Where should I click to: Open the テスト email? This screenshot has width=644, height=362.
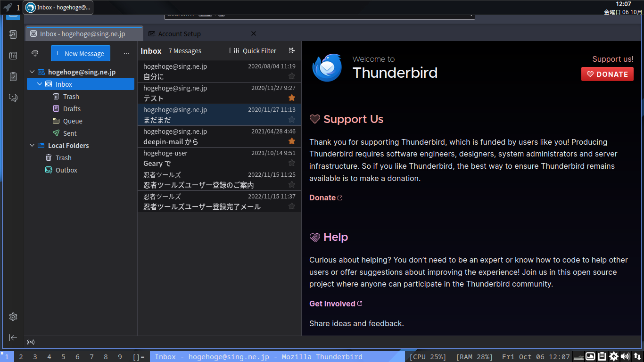tap(219, 93)
